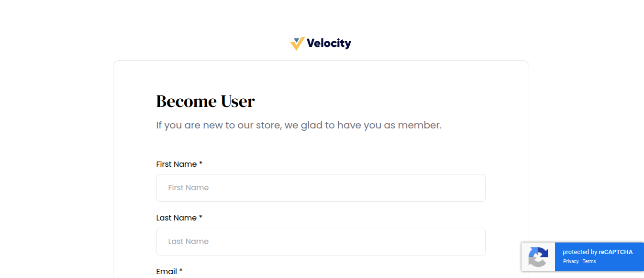Open the reCAPTCHA badge panel
The width and height of the screenshot is (644, 278).
tap(582, 257)
